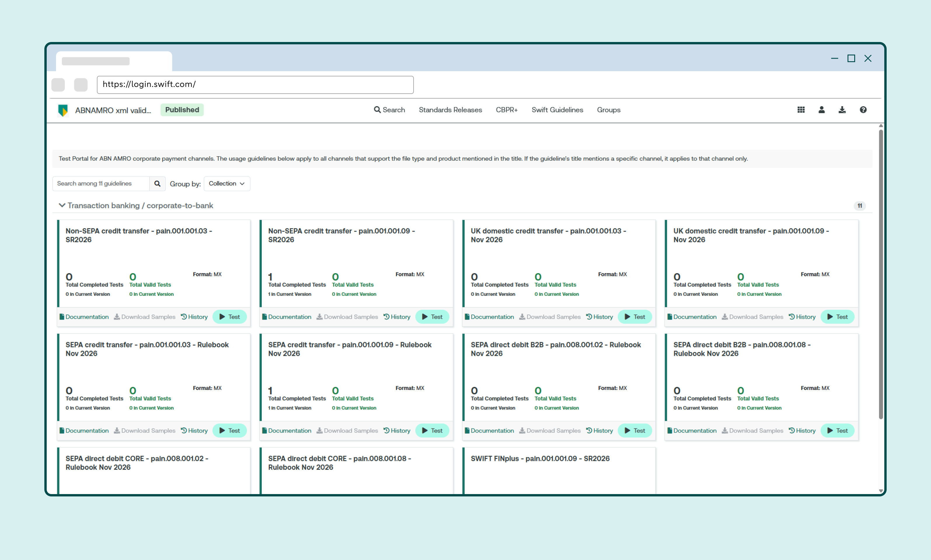
Task: Open Documentation for UK domestic pain.001.001.03 card
Action: (489, 316)
